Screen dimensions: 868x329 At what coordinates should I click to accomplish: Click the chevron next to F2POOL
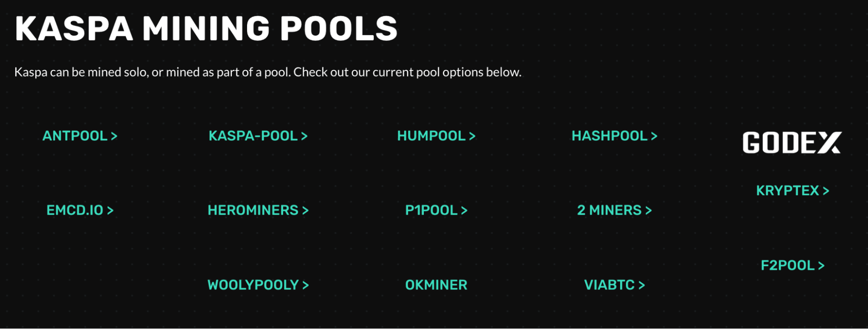[821, 266]
